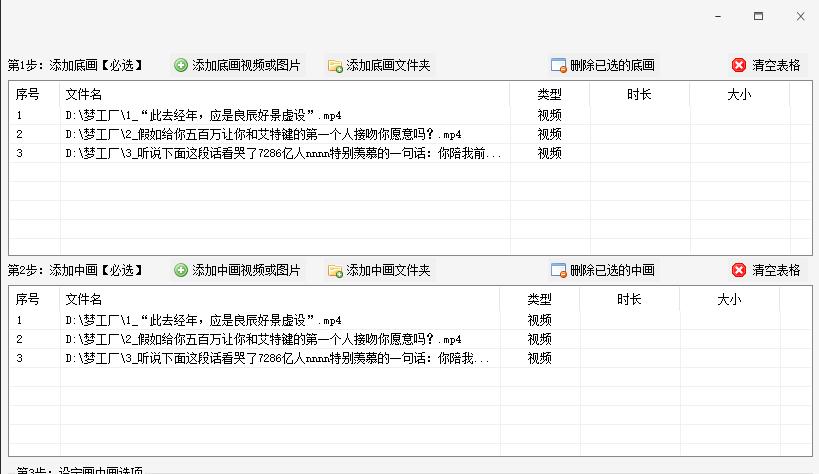This screenshot has width=819, height=474.
Task: Select 底画 row 3_听说下面这段话 file
Action: click(x=283, y=153)
